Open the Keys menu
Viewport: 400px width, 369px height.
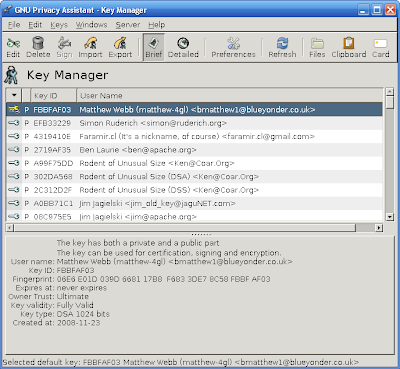point(59,25)
